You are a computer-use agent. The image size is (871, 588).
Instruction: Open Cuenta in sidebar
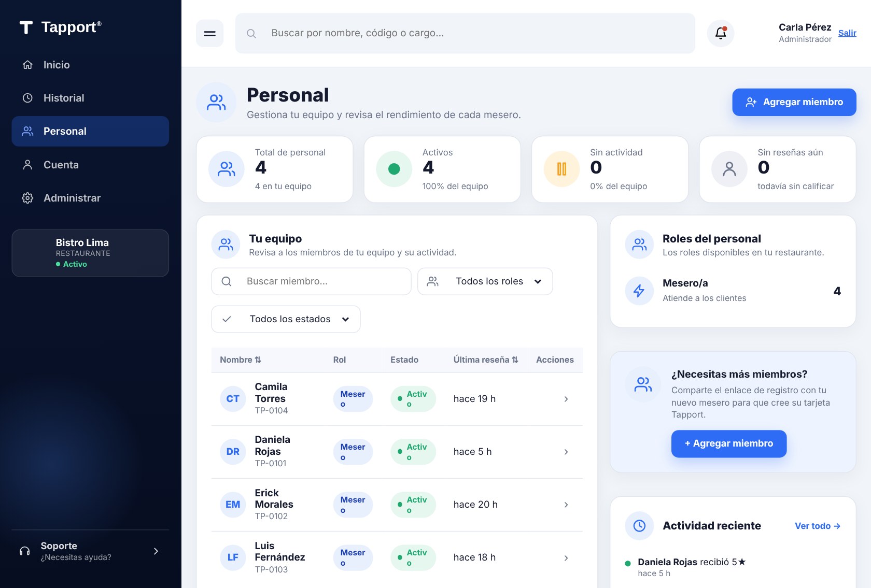tap(90, 165)
